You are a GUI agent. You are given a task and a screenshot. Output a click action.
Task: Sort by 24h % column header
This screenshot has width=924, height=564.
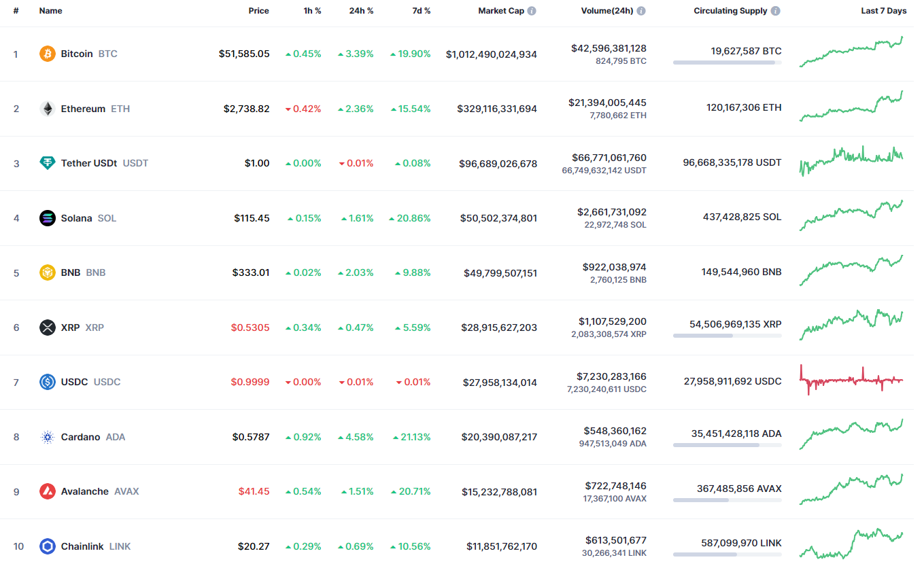(x=361, y=11)
